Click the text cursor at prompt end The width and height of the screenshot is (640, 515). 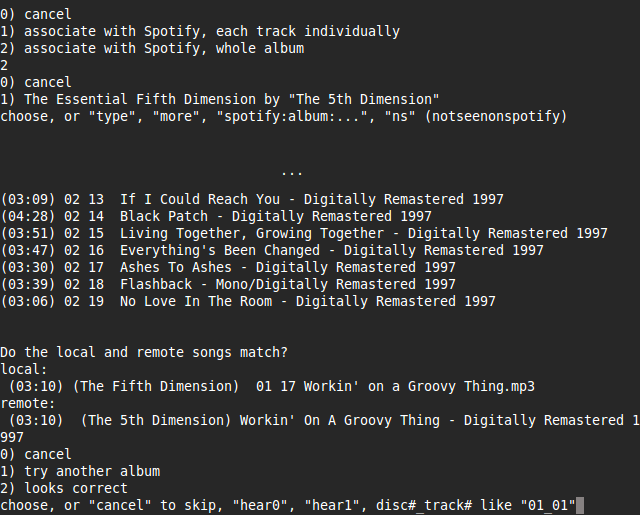click(x=580, y=506)
